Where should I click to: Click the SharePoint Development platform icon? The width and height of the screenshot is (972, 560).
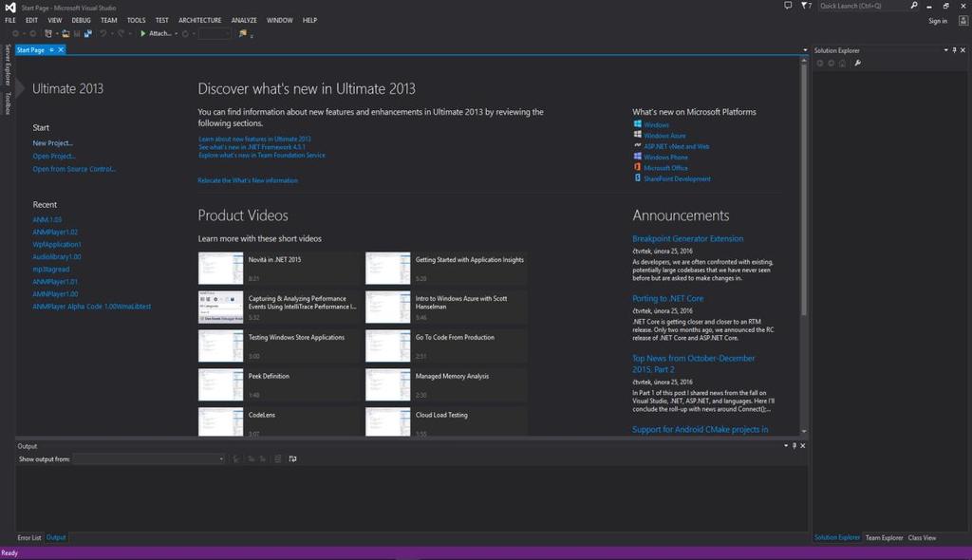pos(637,178)
